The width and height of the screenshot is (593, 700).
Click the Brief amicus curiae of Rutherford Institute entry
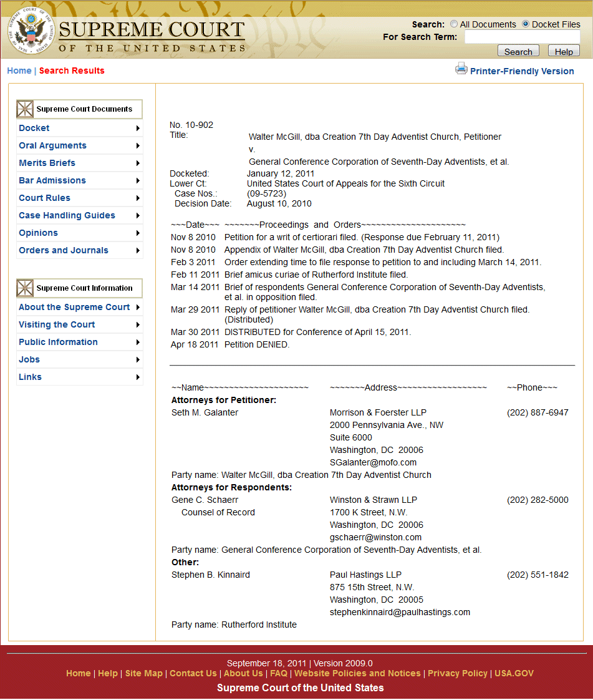point(316,275)
